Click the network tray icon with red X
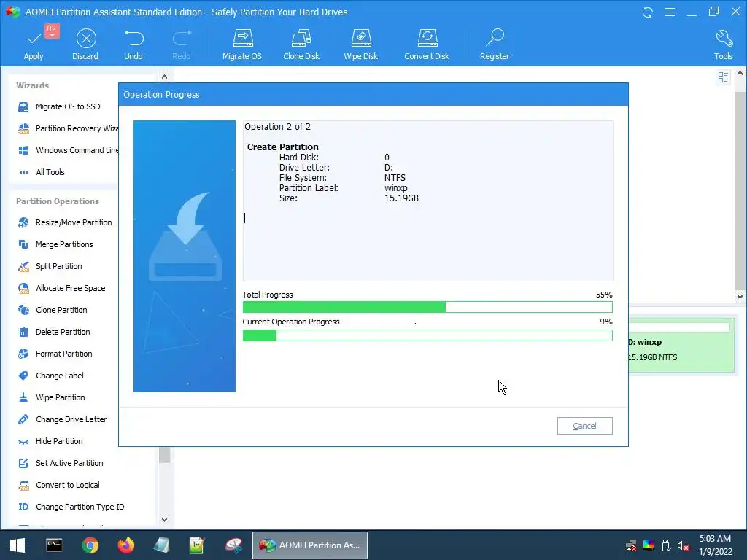The width and height of the screenshot is (747, 560). 631,545
